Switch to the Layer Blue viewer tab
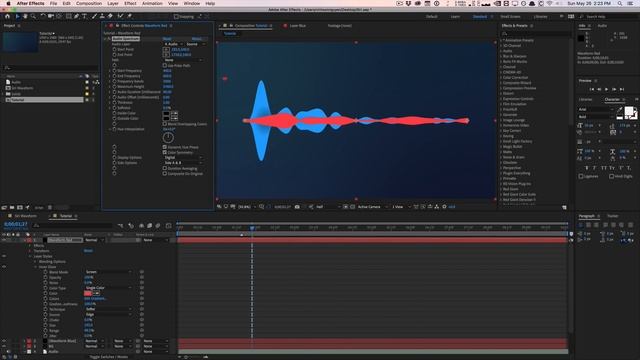Viewport: 640px width, 360px height. pos(298,26)
